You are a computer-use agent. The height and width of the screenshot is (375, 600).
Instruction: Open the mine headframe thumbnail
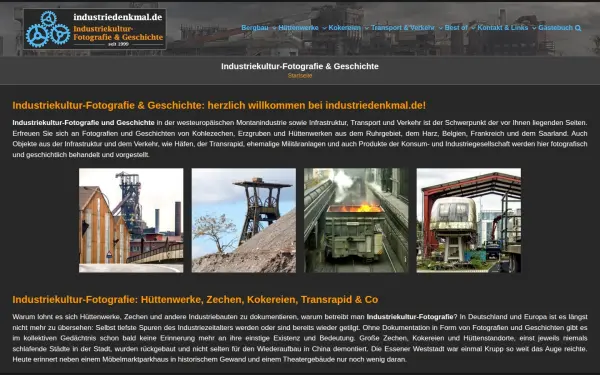tap(243, 220)
